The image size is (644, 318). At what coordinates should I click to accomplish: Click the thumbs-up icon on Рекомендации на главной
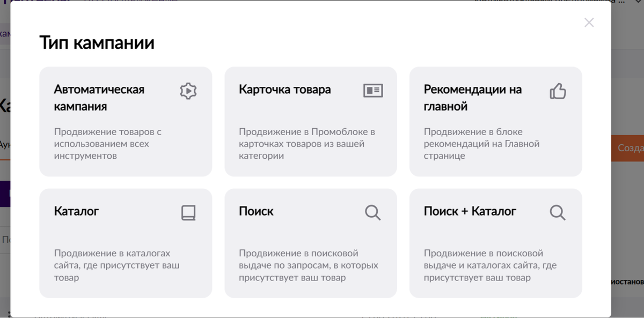[558, 91]
